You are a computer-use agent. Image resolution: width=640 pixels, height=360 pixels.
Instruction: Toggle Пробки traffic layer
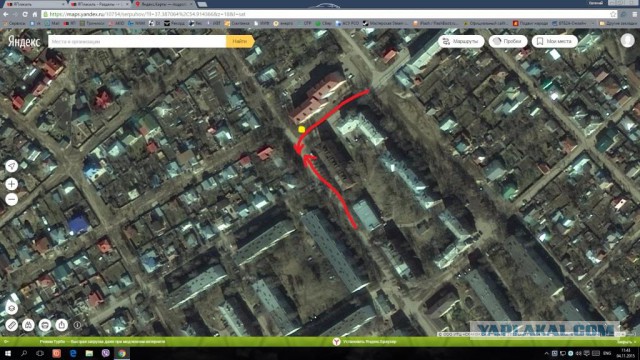click(508, 41)
